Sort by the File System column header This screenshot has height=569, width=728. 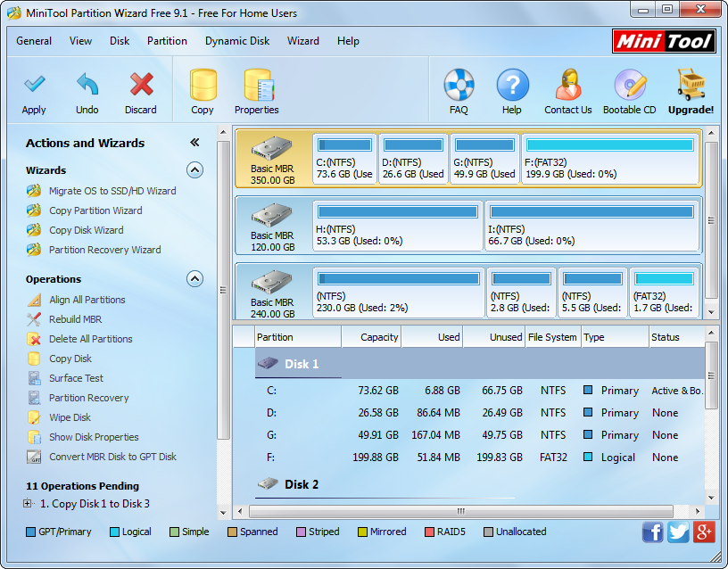tap(552, 337)
